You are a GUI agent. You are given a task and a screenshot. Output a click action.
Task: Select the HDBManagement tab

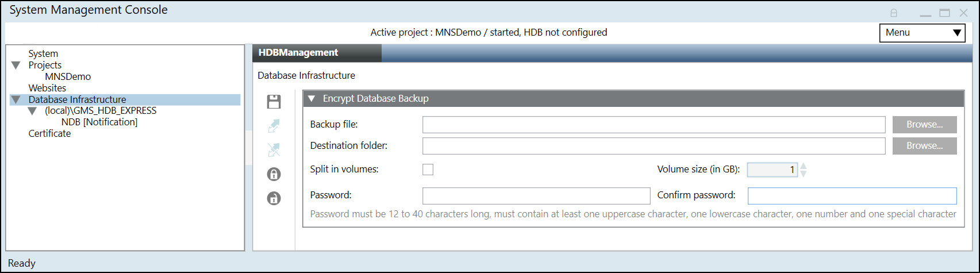point(299,53)
